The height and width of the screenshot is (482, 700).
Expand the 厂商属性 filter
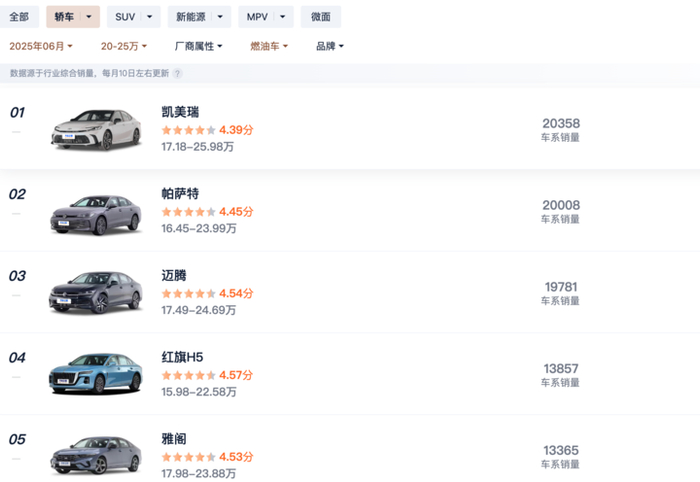coord(198,46)
